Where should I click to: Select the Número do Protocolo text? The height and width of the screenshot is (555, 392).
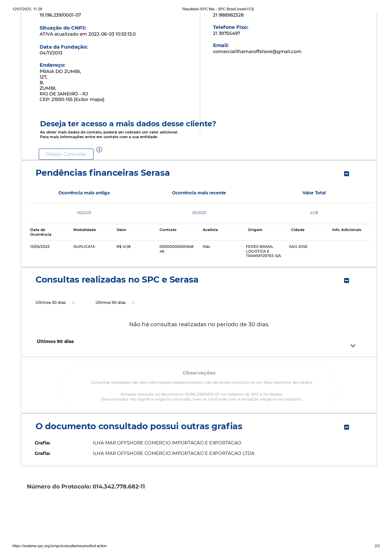point(86,486)
